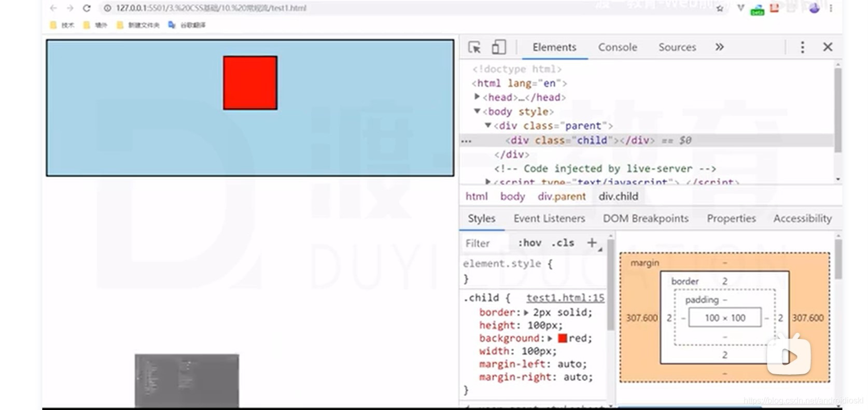This screenshot has height=410, width=868.
Task: Open the 新建文件夹 bookmark folder
Action: [138, 25]
